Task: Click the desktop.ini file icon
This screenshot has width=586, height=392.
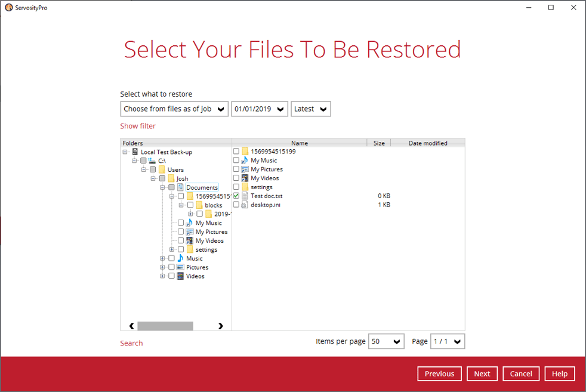Action: pyautogui.click(x=245, y=204)
